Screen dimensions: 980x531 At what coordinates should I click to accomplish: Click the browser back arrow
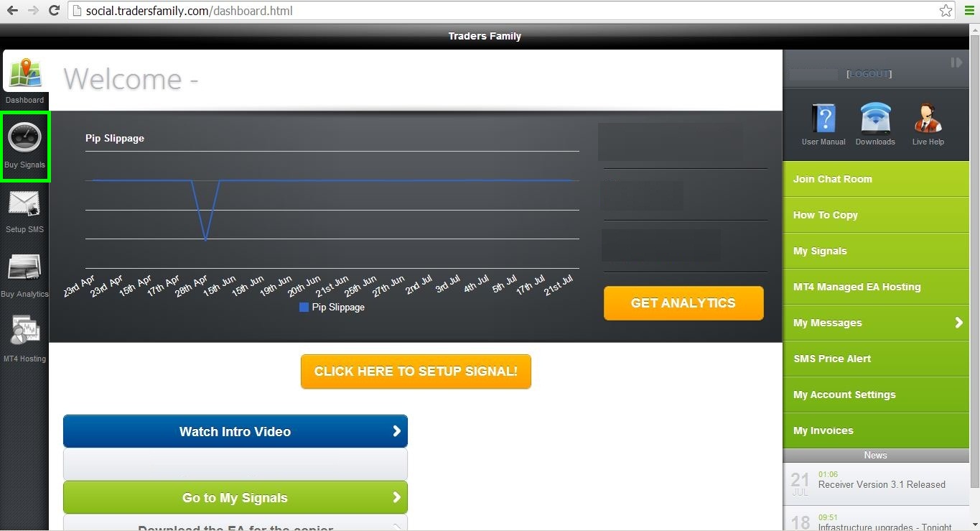pyautogui.click(x=12, y=11)
